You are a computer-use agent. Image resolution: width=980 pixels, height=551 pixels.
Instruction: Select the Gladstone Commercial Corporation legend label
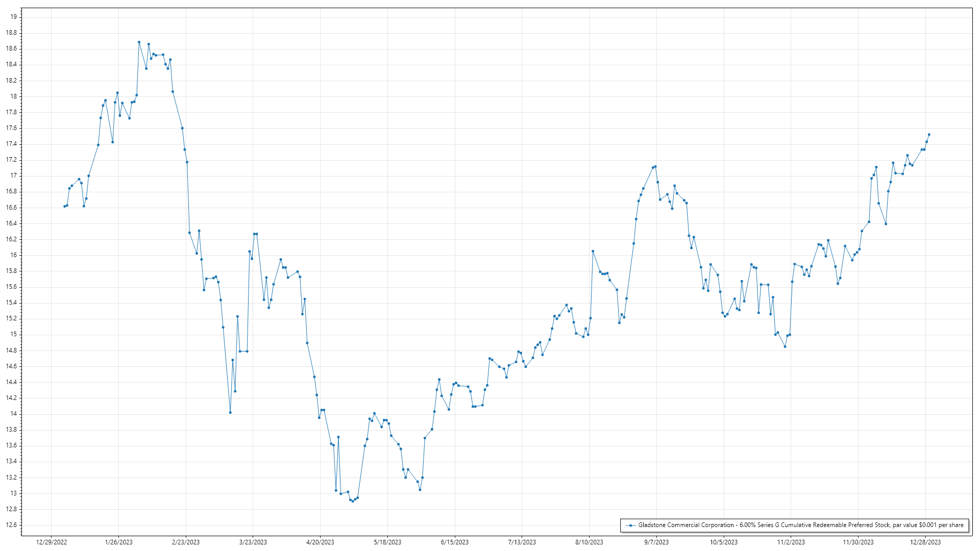tap(800, 525)
